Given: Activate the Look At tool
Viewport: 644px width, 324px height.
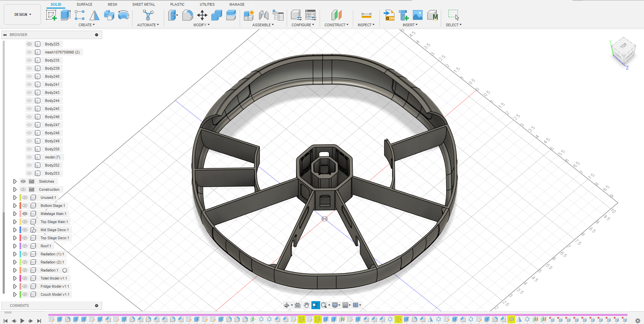Looking at the screenshot, I should click(x=298, y=305).
